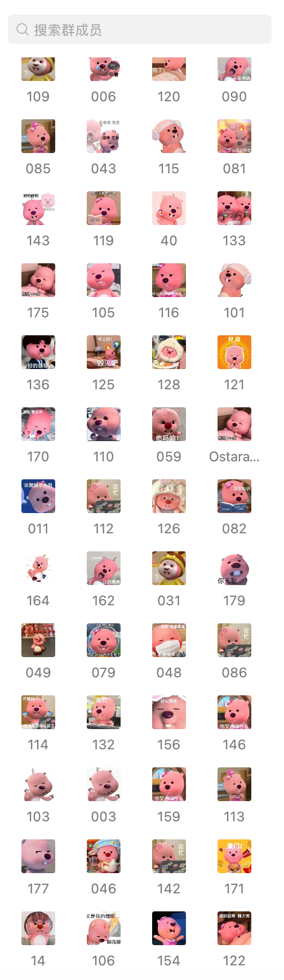Open member 048's avatar wearing mask
Screen dimensions: 284x980
tap(169, 640)
